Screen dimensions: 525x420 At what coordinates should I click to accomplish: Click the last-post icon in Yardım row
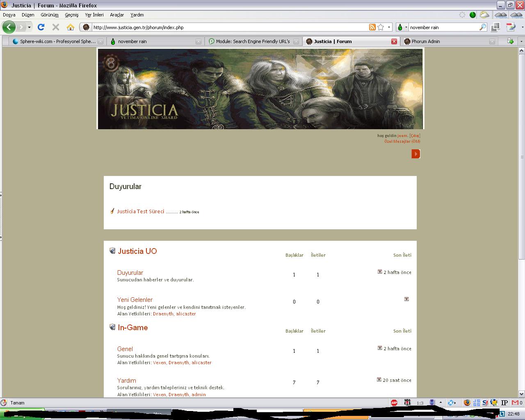379,380
